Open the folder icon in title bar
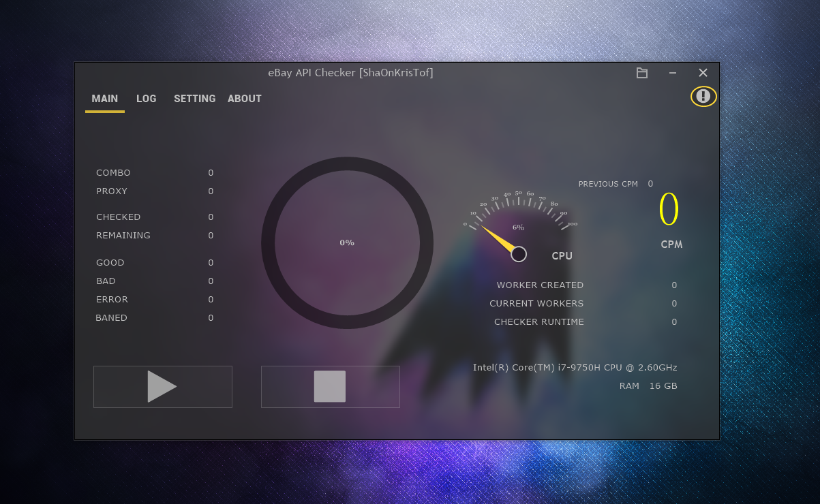The width and height of the screenshot is (820, 504). pyautogui.click(x=641, y=73)
